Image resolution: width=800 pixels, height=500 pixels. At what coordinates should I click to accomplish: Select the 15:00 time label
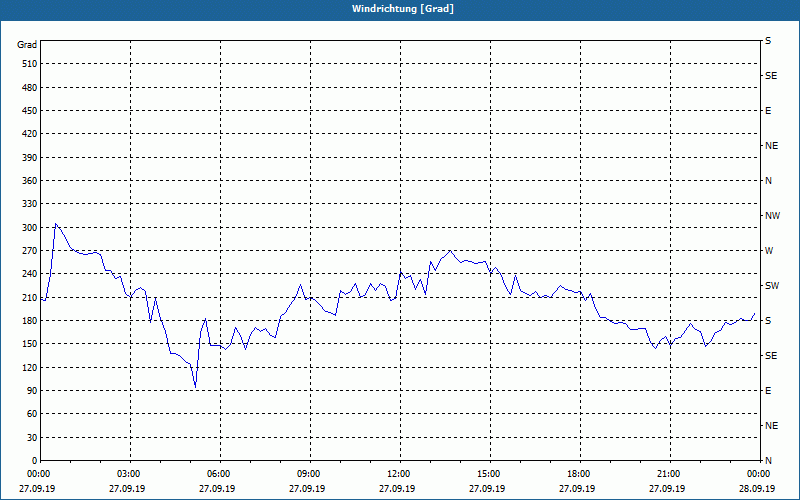tap(487, 474)
